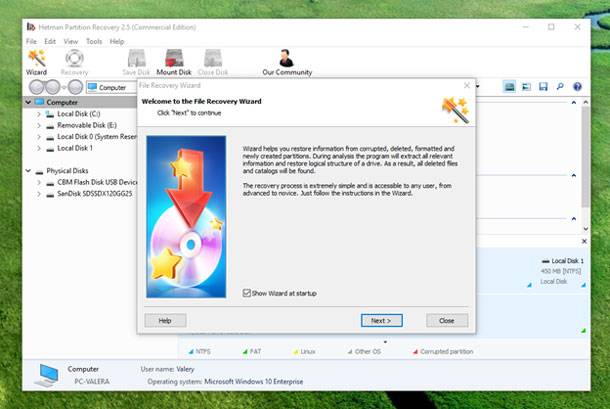Maximize the Hetman Partition Recovery window
This screenshot has width=610, height=409.
(551, 27)
